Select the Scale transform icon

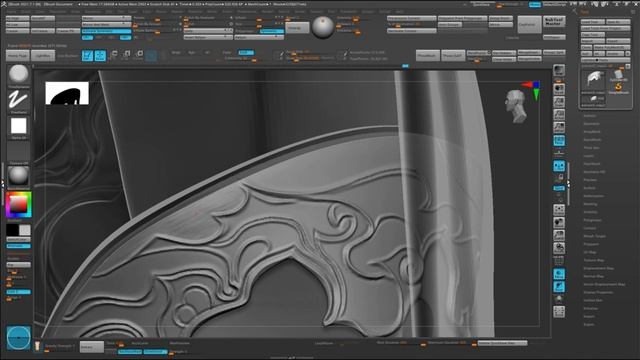coord(127,55)
